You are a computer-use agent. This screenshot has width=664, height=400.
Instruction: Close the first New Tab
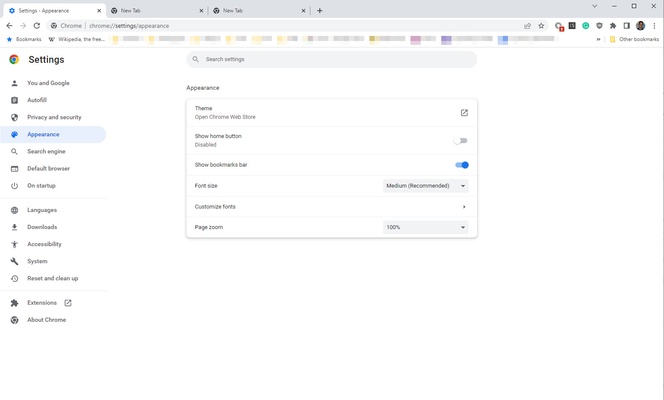(201, 11)
